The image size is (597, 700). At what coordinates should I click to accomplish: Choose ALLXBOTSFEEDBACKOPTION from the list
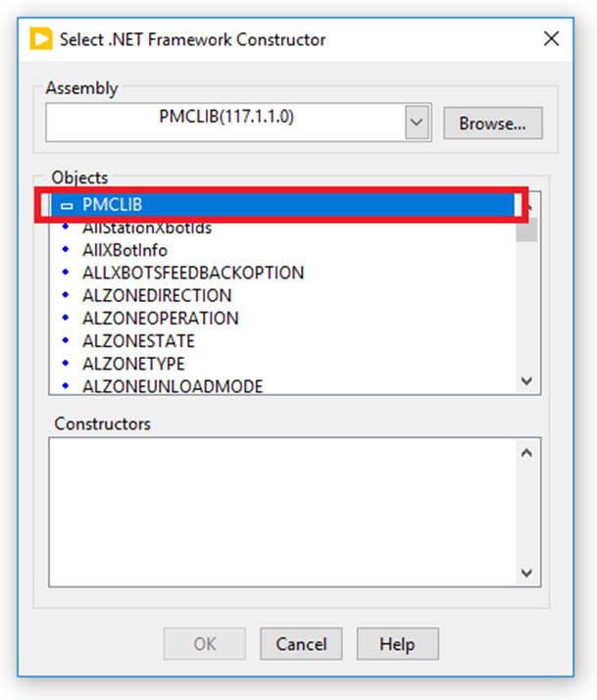pyautogui.click(x=193, y=273)
